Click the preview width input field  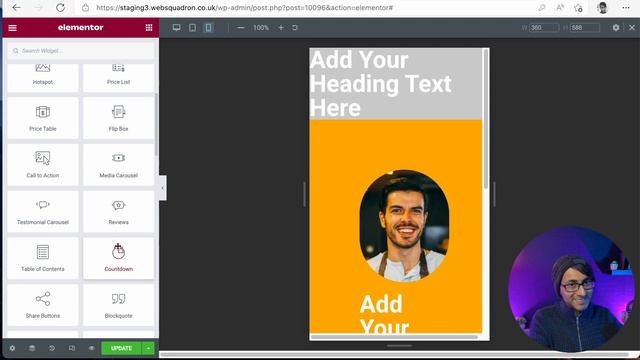pyautogui.click(x=544, y=27)
